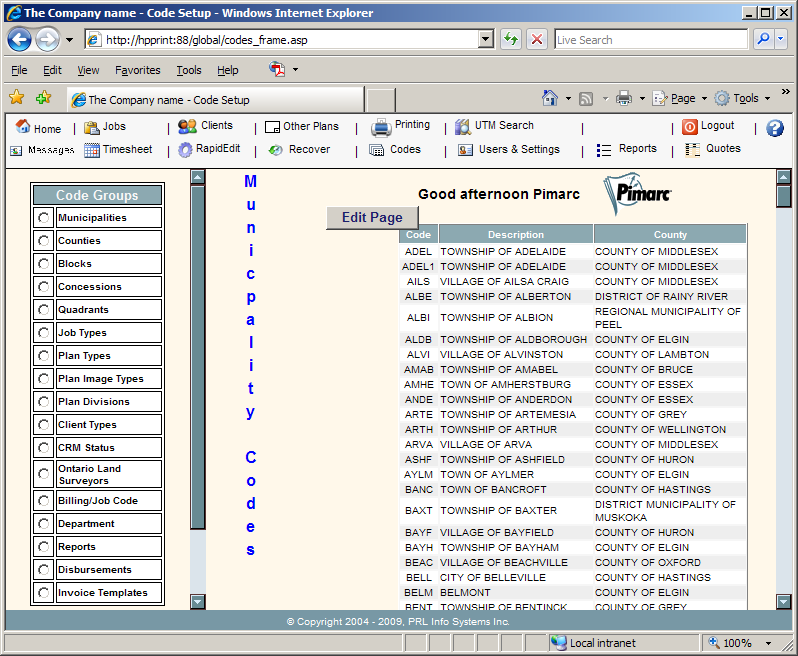
Task: Open the IE Tools toolbar dropdown
Action: tap(742, 98)
